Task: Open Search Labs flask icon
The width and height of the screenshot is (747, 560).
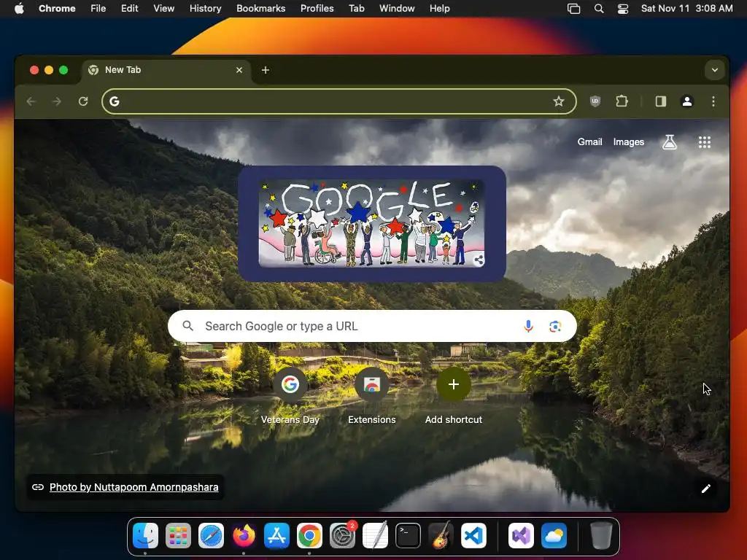Action: (x=670, y=142)
